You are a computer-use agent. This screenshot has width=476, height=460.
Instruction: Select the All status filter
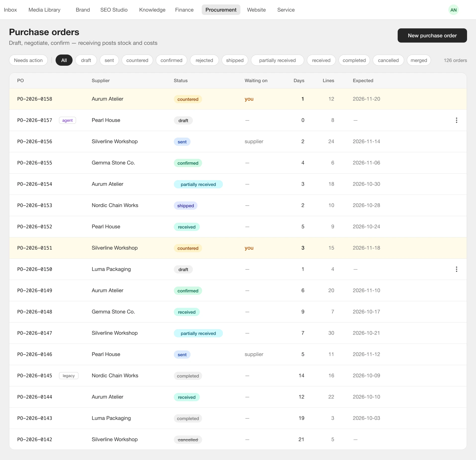(x=64, y=60)
